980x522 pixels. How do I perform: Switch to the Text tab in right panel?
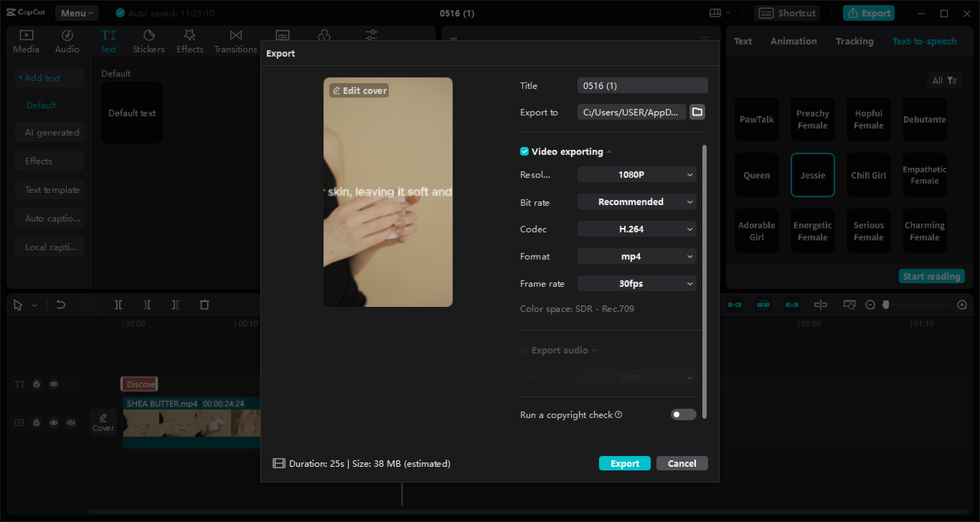click(x=743, y=41)
